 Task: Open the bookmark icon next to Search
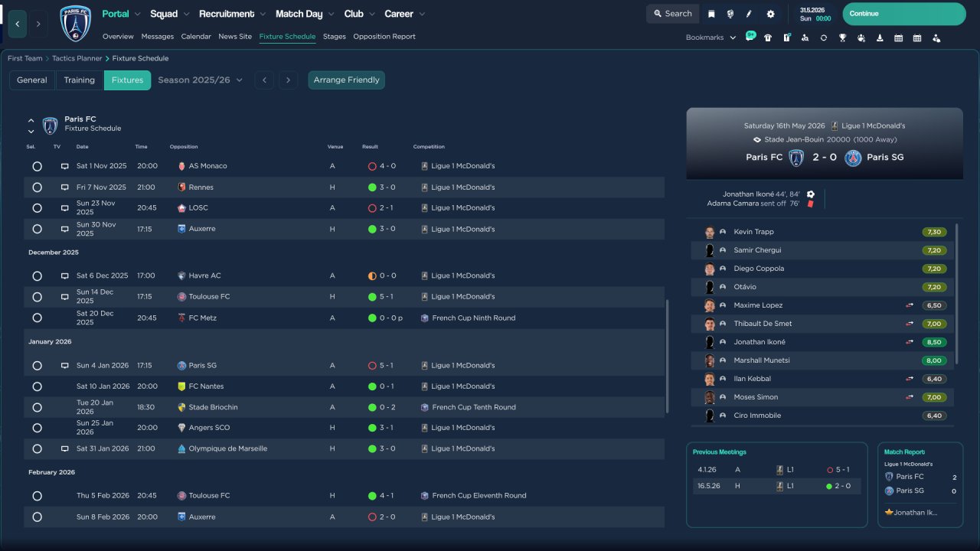pos(711,14)
